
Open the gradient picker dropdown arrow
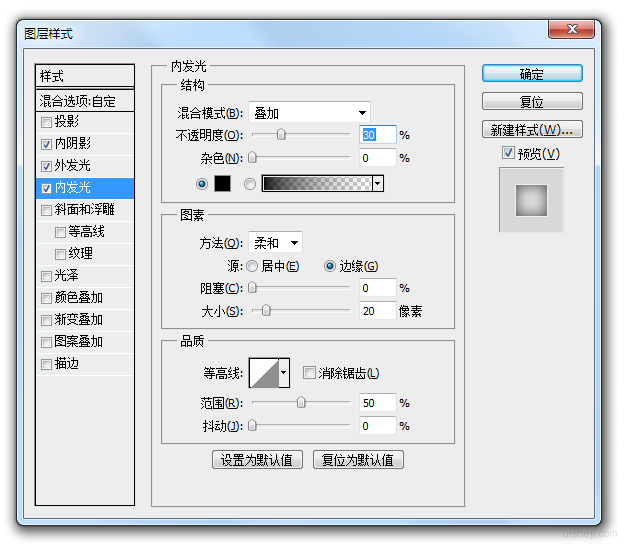click(378, 183)
